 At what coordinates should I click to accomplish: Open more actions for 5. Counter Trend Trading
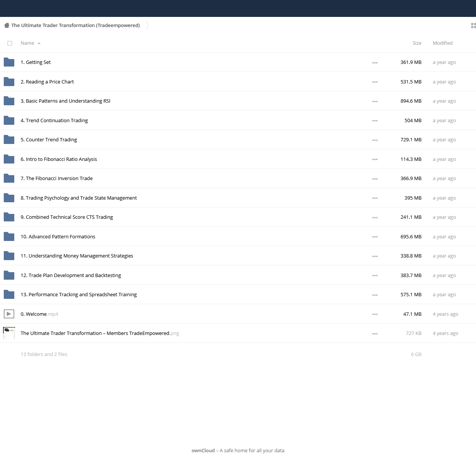click(x=375, y=140)
